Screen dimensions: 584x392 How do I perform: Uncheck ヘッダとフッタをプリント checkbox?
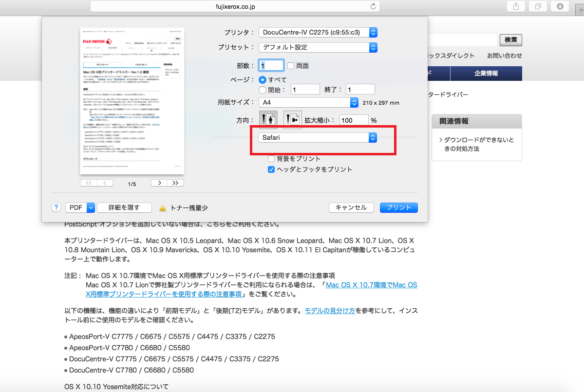point(271,169)
